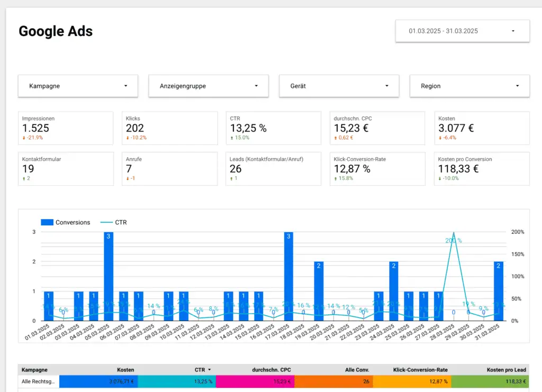Click the 28.03.2025 x-axis date label
The image size is (542, 392).
pyautogui.click(x=442, y=332)
